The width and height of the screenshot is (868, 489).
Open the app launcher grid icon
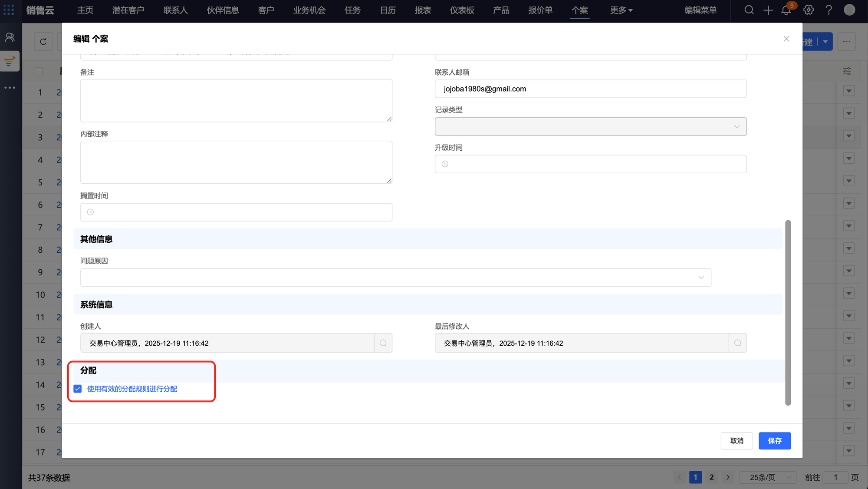[9, 10]
